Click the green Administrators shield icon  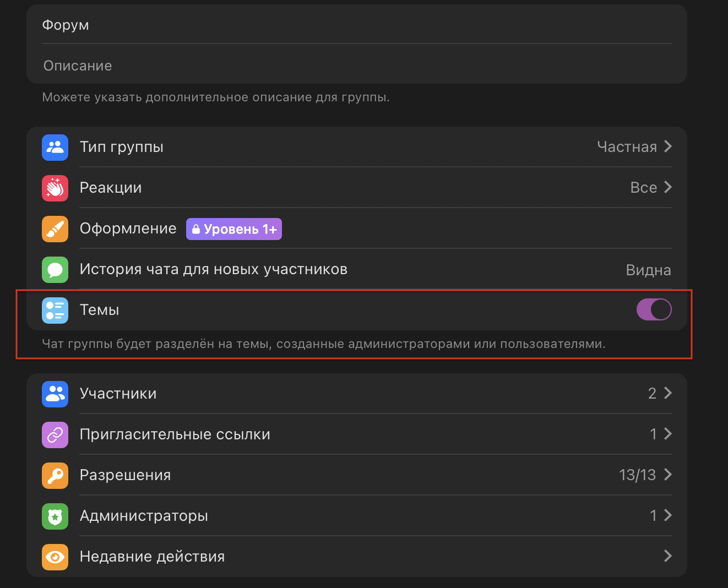55,516
